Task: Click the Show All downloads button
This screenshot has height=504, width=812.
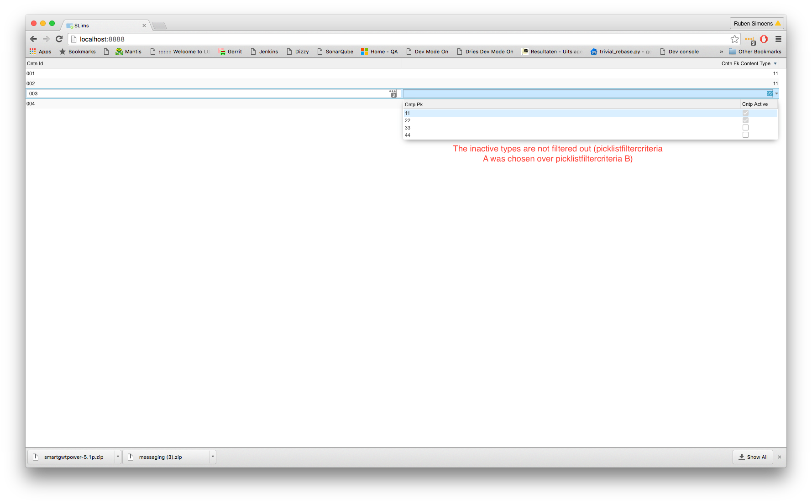Action: 753,457
